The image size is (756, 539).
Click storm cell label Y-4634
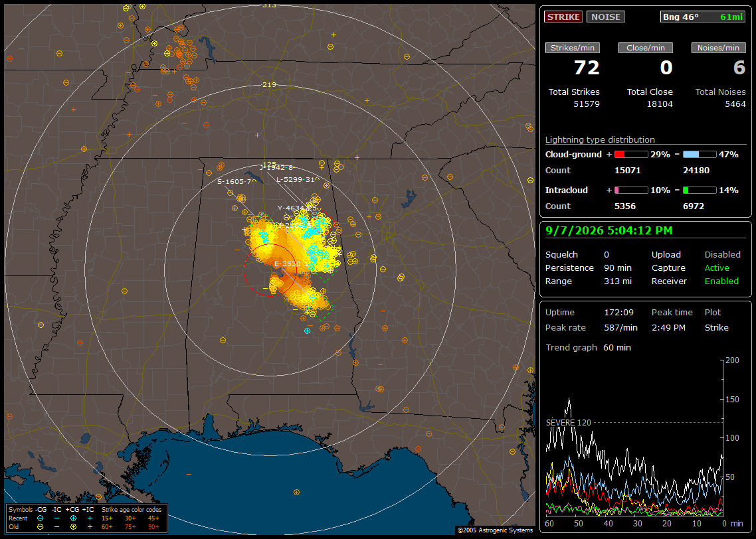pos(297,208)
